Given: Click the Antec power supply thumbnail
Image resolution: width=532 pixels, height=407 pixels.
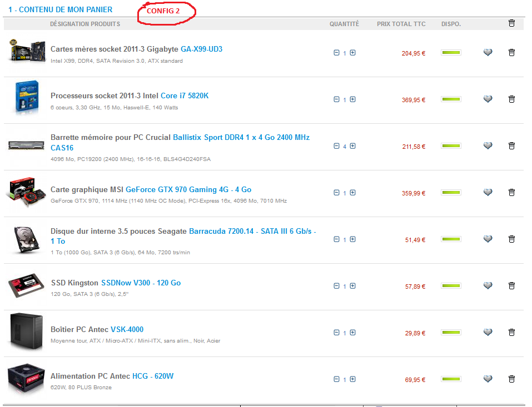Looking at the screenshot, I should 26,379.
